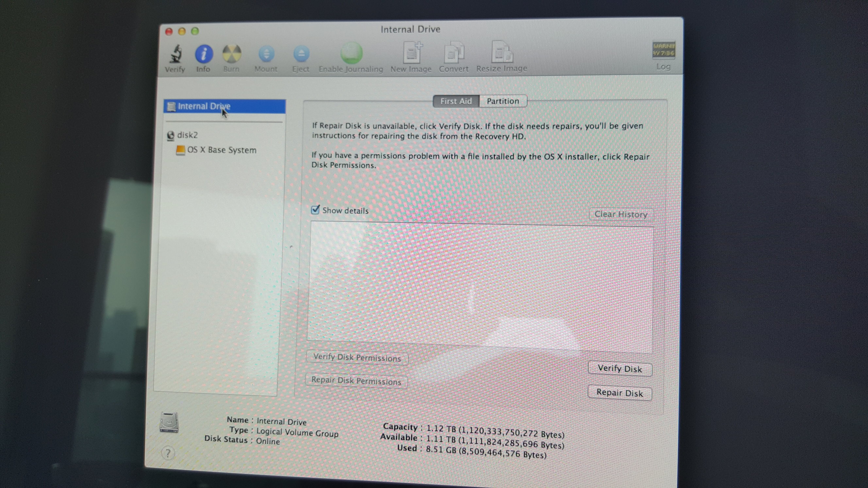
Task: Click the 'Logical Volume Group' type value
Action: click(x=297, y=432)
